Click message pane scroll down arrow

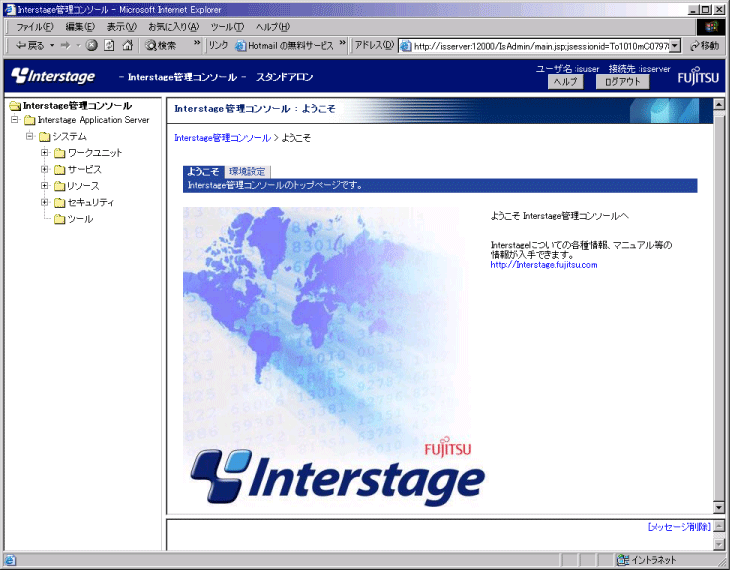[719, 544]
